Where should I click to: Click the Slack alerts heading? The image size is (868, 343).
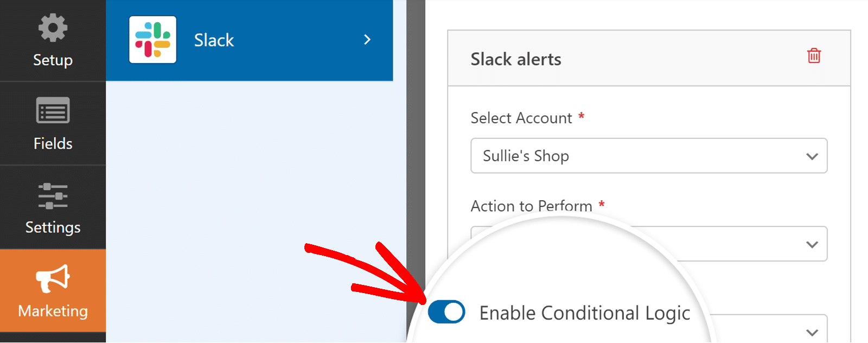click(516, 59)
